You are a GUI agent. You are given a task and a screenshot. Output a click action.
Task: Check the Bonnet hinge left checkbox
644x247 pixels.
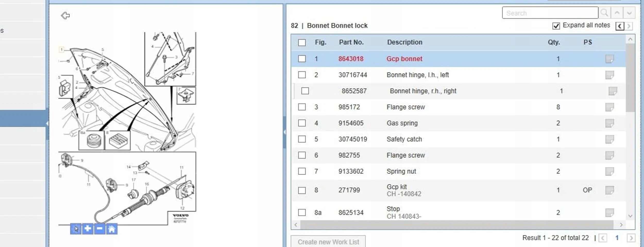point(302,75)
